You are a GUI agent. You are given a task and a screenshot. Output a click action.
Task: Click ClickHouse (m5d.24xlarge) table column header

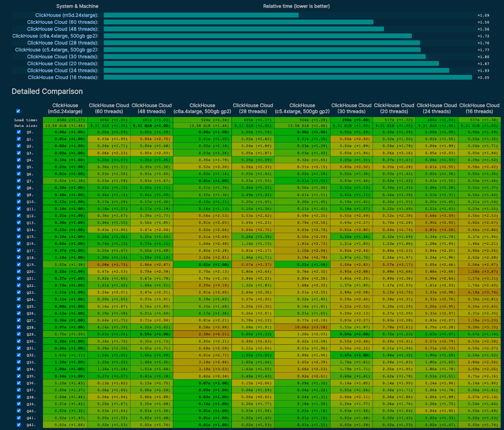(65, 108)
